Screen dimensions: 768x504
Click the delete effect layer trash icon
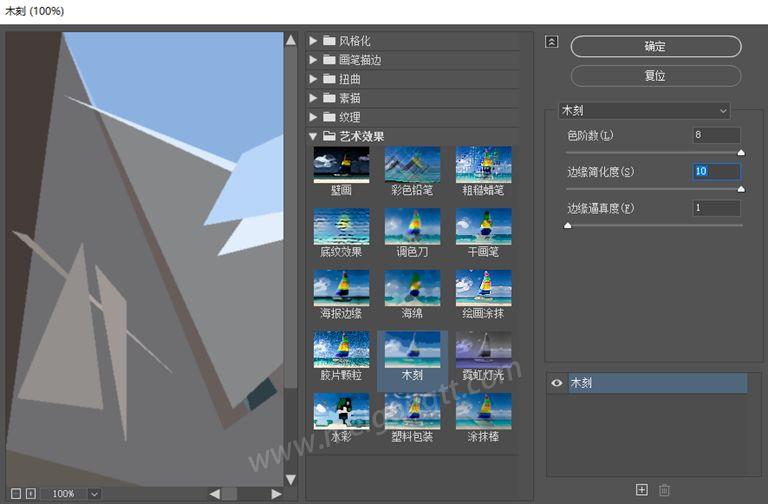(664, 489)
